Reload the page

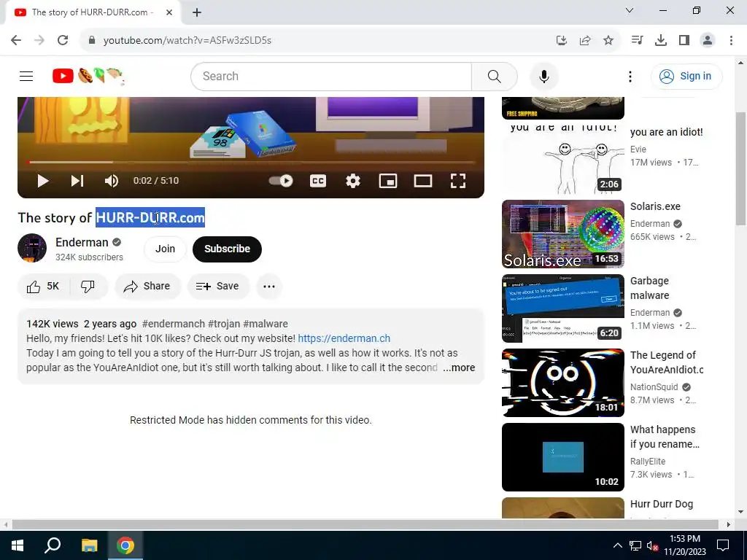[x=63, y=40]
